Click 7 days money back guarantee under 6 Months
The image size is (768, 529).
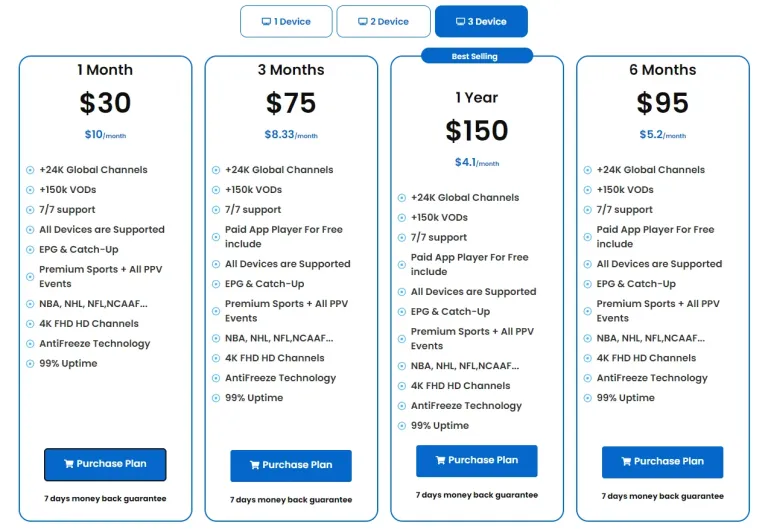click(662, 496)
